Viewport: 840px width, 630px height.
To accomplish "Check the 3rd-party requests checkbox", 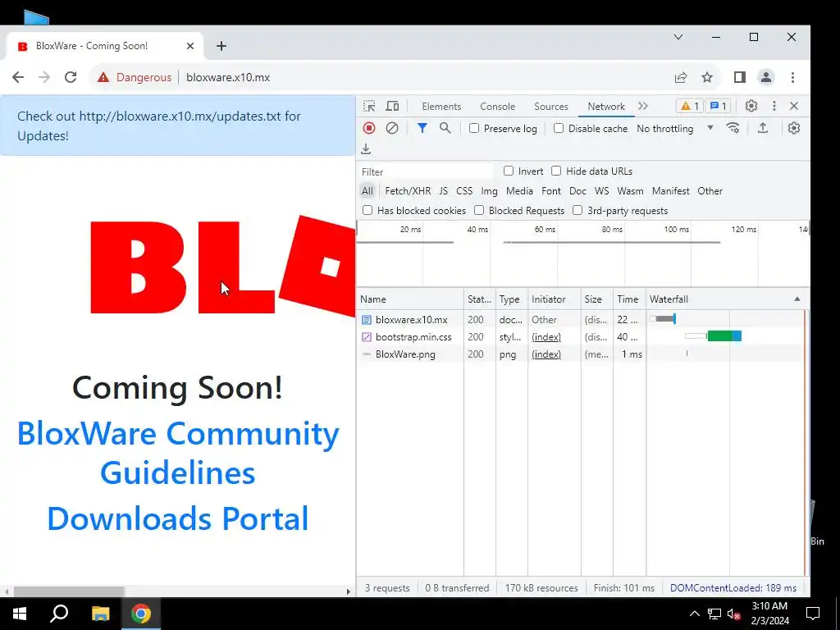I will click(577, 210).
